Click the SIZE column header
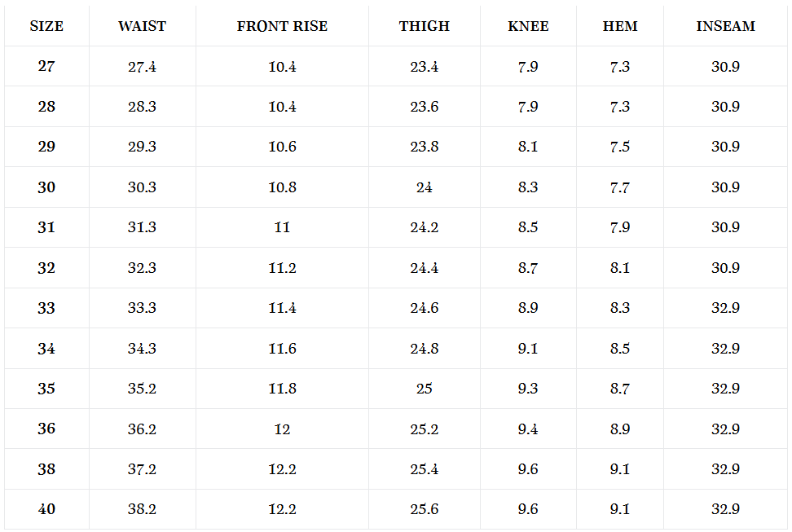 (x=46, y=26)
